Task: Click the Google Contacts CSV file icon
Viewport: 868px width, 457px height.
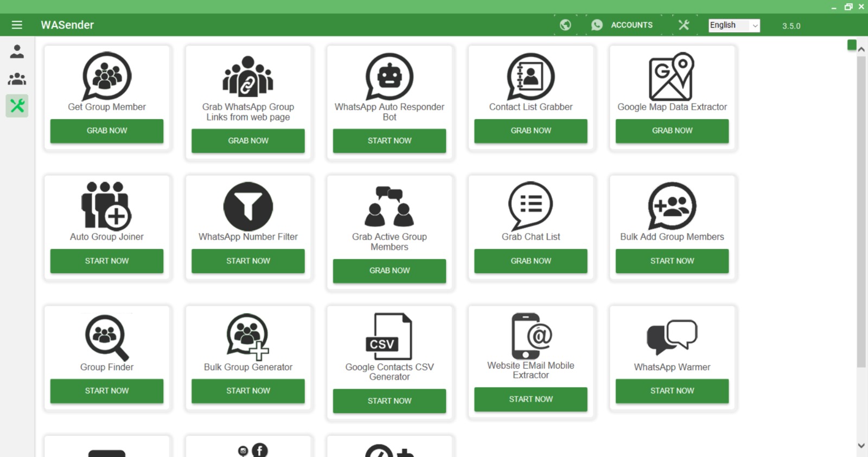Action: [x=390, y=336]
